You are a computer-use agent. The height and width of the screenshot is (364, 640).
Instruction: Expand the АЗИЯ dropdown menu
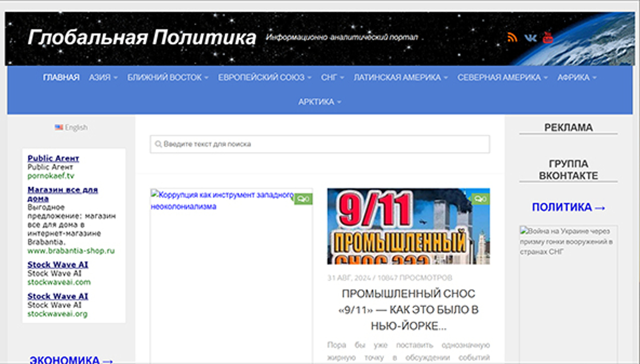pyautogui.click(x=102, y=77)
